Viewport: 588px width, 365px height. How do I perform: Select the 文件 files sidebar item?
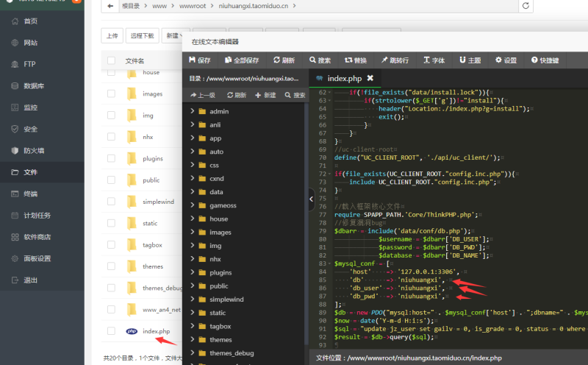coord(42,172)
